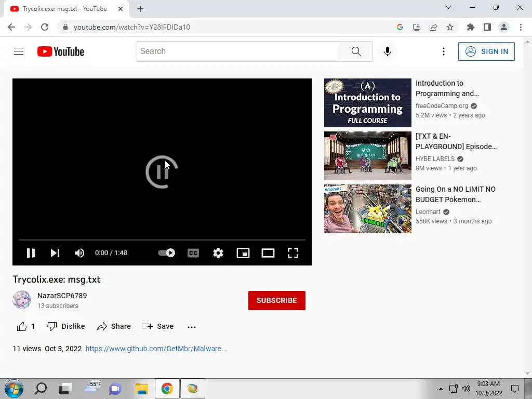
Task: Go to the YouTube home logo
Action: coord(61,51)
